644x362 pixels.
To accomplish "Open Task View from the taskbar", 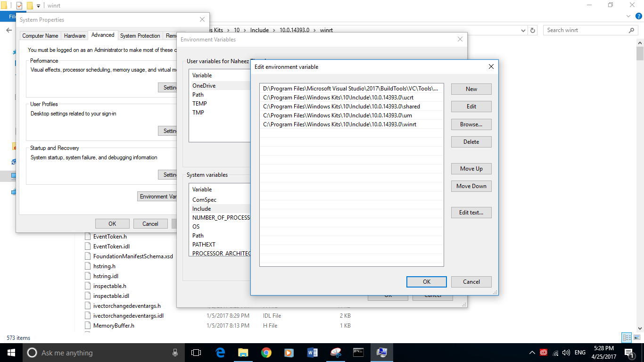I will coord(195,352).
